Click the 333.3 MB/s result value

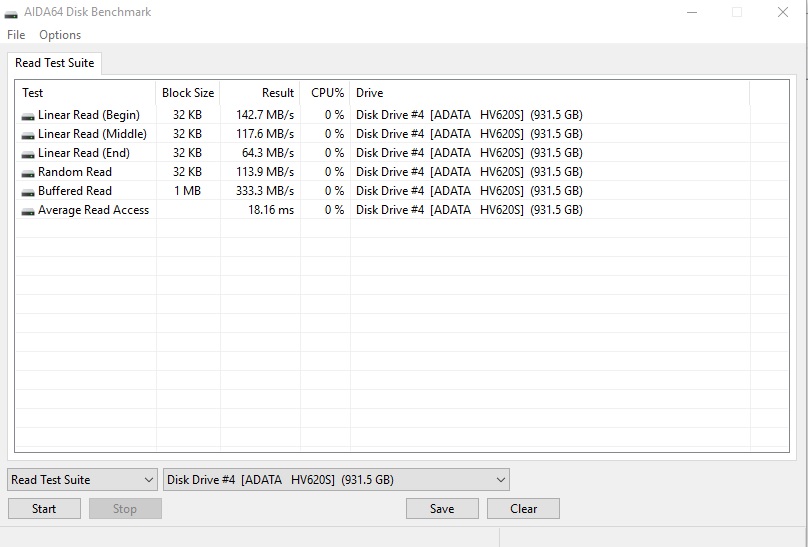click(265, 191)
